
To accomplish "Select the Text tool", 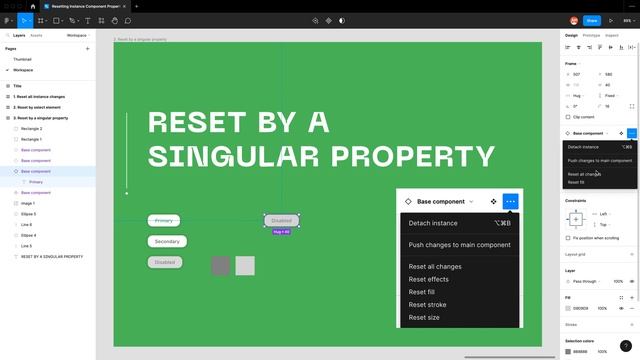I will 88,20.
